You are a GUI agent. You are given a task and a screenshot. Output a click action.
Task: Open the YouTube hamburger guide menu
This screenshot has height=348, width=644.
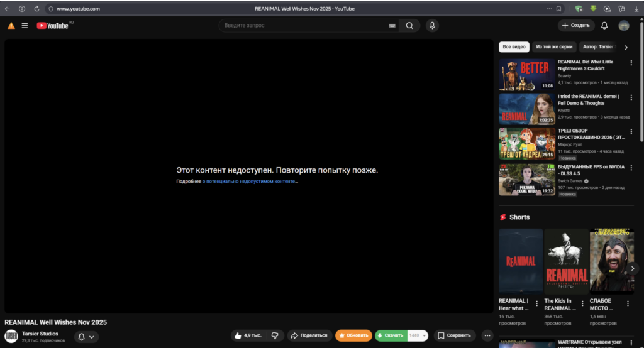pyautogui.click(x=25, y=26)
